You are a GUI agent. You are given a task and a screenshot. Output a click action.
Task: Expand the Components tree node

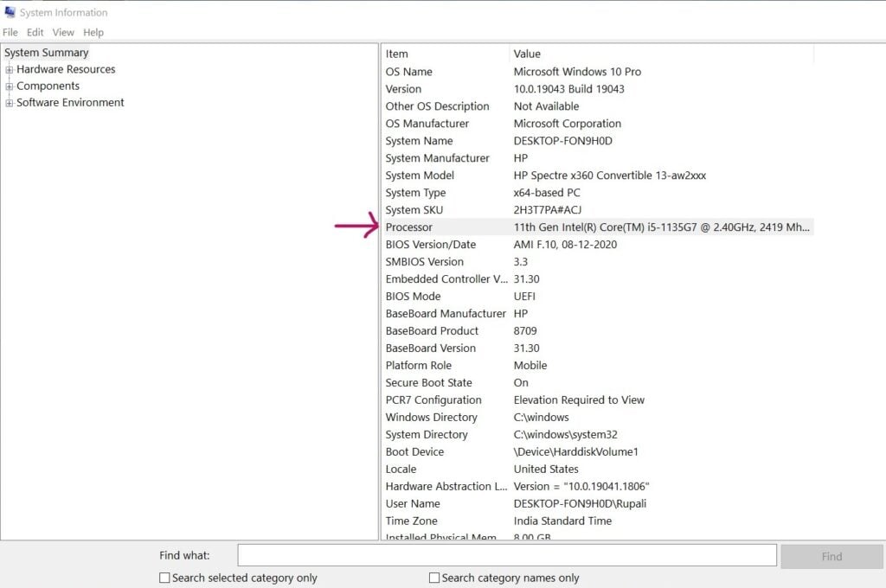click(9, 86)
